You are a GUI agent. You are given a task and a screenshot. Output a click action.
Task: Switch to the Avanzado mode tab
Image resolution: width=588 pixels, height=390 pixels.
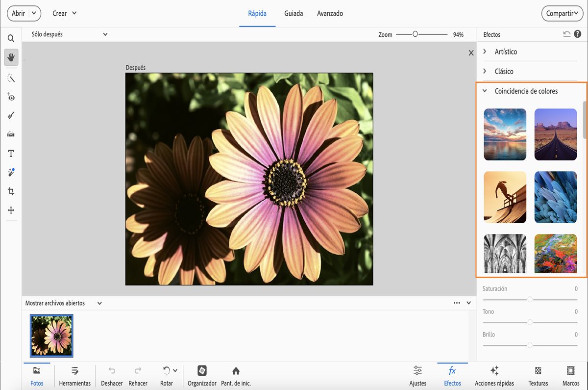(330, 13)
